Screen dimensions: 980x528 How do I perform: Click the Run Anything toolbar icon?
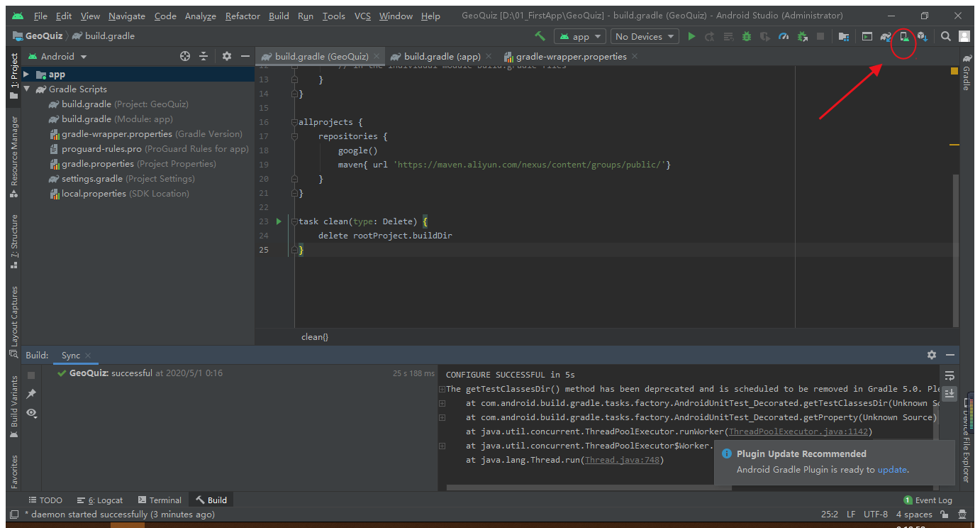867,36
